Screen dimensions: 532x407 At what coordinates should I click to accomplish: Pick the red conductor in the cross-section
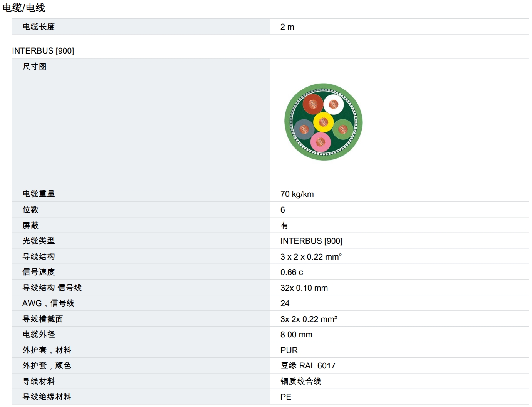(312, 104)
